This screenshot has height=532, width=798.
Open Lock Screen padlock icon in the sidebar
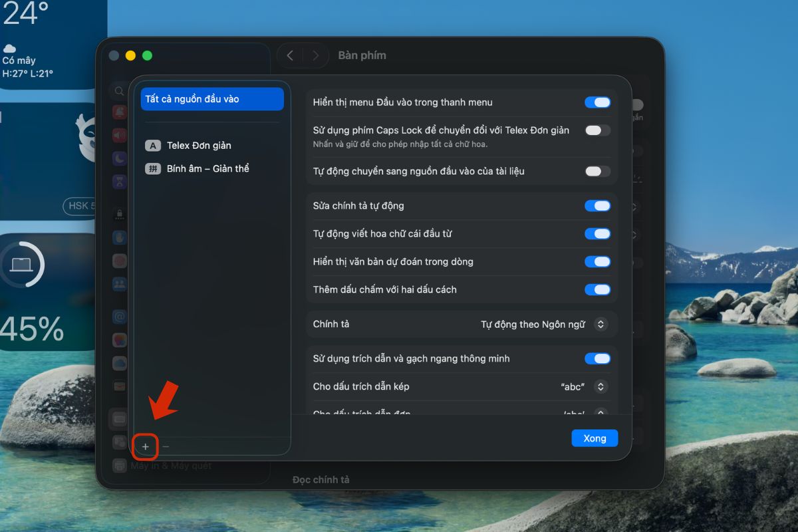(x=120, y=214)
